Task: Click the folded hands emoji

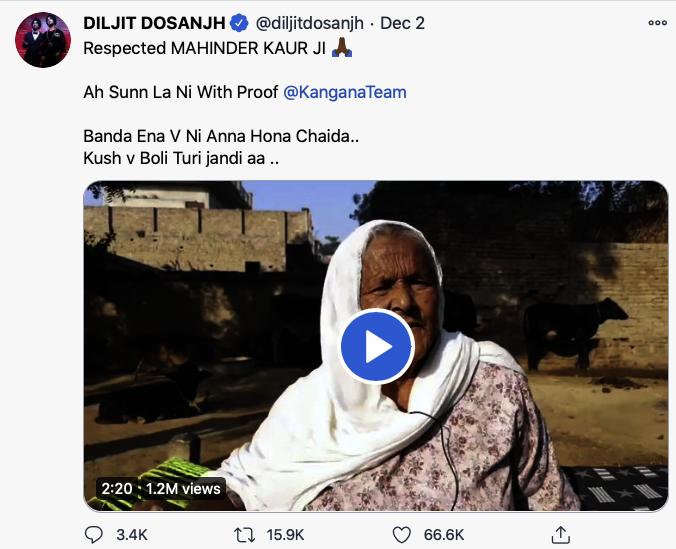Action: [x=340, y=47]
